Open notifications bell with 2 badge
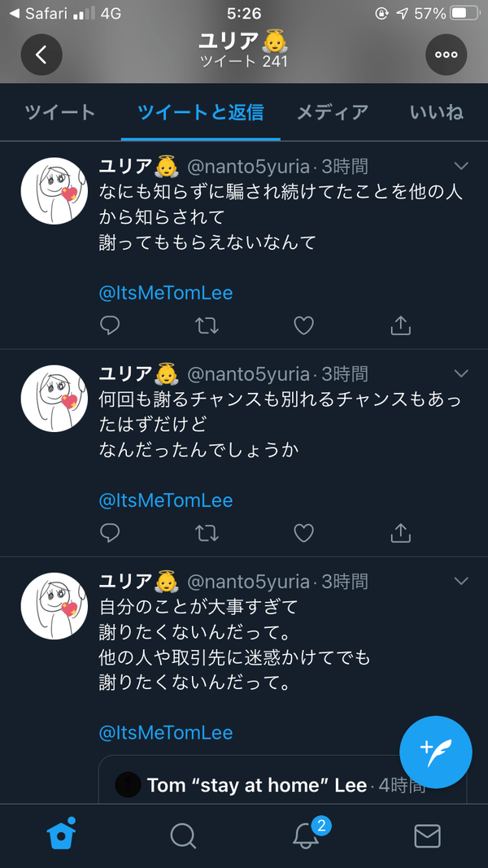The width and height of the screenshot is (488, 868). coord(307,835)
